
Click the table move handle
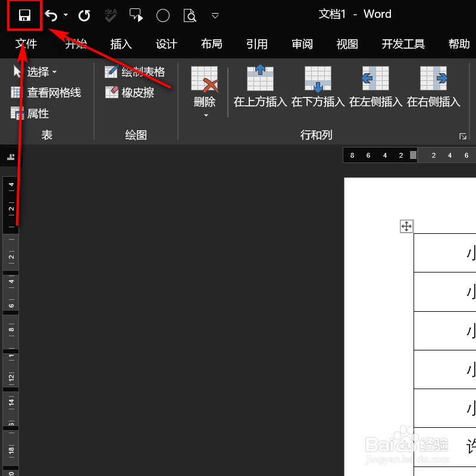coord(406,227)
